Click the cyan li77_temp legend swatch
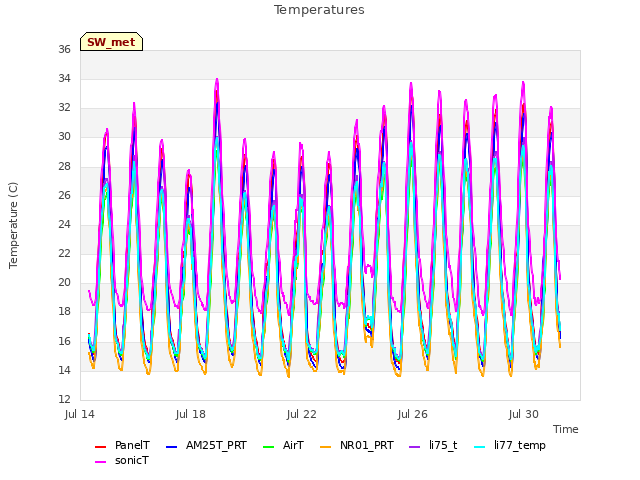640x480 pixels. coord(480,447)
